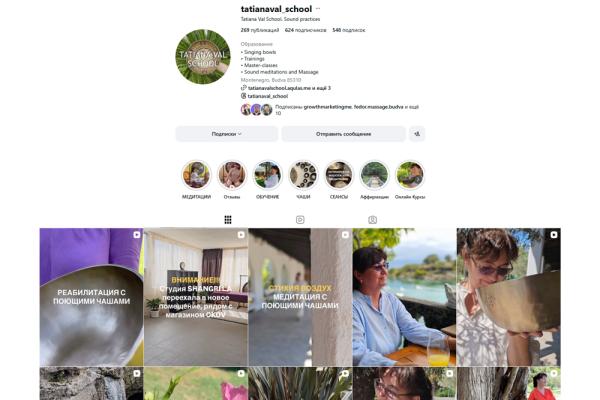View the 624 подписчиков followers list

point(305,30)
